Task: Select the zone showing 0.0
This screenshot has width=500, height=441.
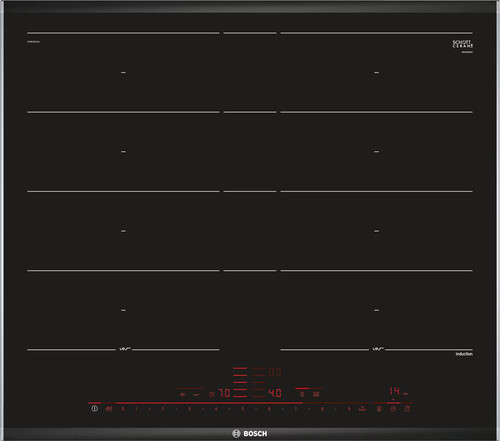Action: click(x=275, y=372)
